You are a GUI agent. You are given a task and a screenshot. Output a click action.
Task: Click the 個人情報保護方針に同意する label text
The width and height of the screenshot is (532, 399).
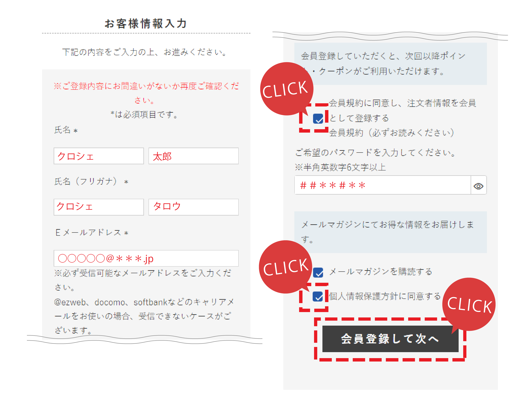pyautogui.click(x=384, y=296)
